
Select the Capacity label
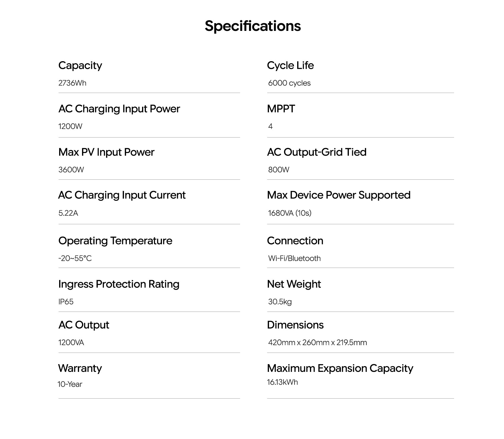coord(80,65)
